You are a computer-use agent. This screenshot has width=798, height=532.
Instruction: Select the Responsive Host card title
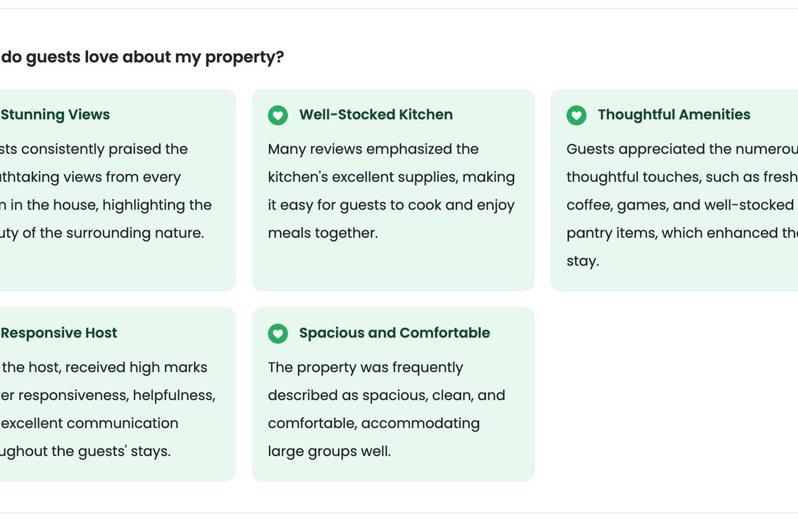click(59, 333)
